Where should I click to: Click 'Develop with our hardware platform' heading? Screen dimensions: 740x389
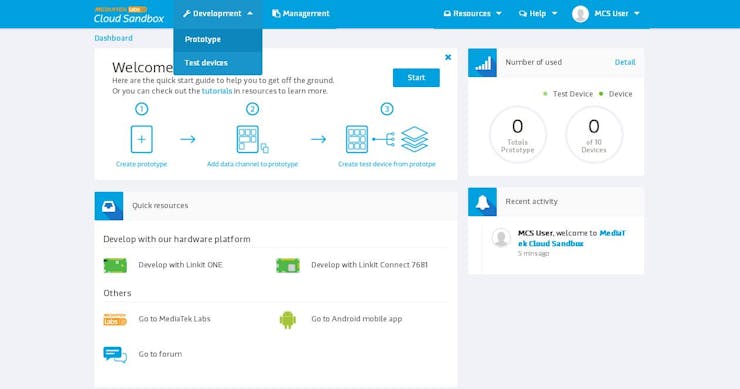pos(177,239)
